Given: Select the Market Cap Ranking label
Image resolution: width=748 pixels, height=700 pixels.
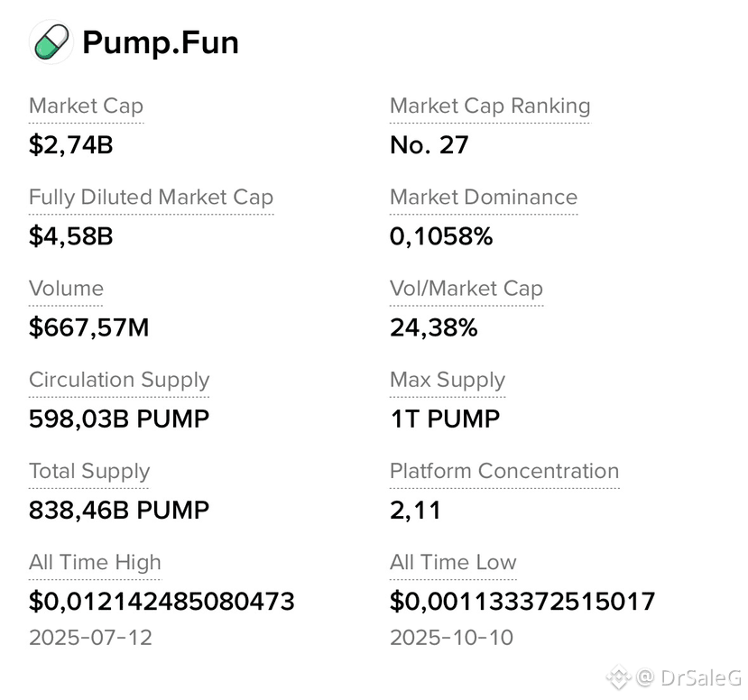Looking at the screenshot, I should click(490, 106).
